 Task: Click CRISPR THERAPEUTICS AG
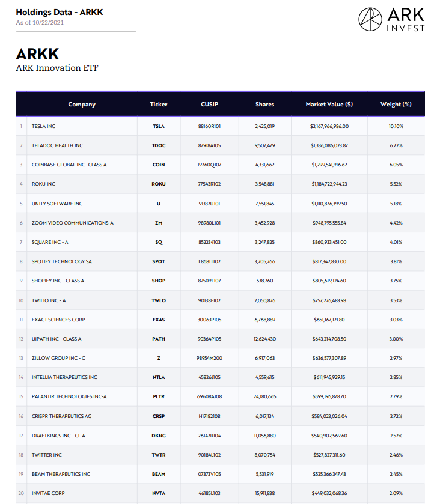[x=62, y=416]
